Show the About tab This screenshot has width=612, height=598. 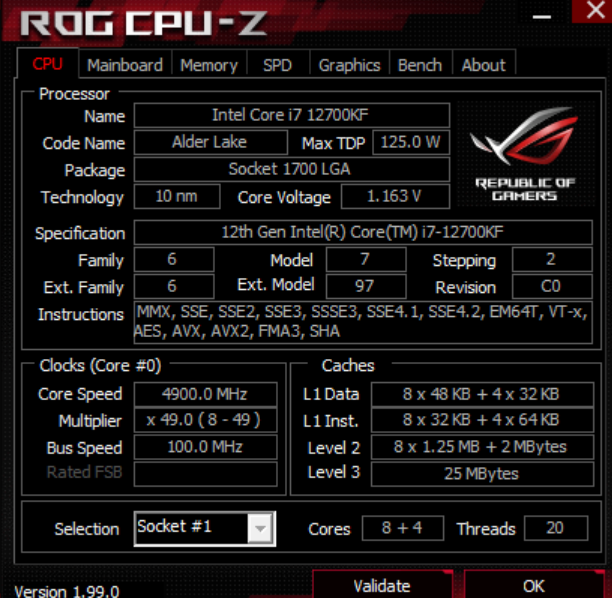[484, 65]
